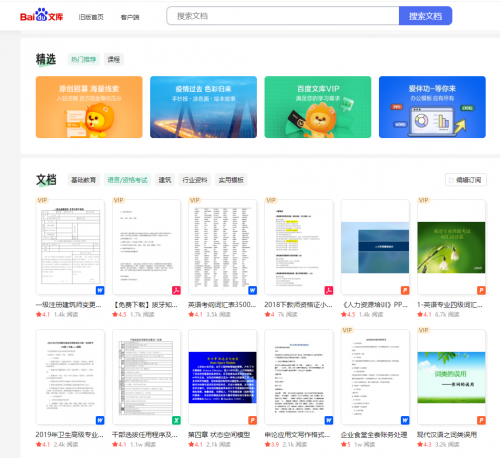
Task: Open the 实用模板 category tab
Action: [x=231, y=180]
